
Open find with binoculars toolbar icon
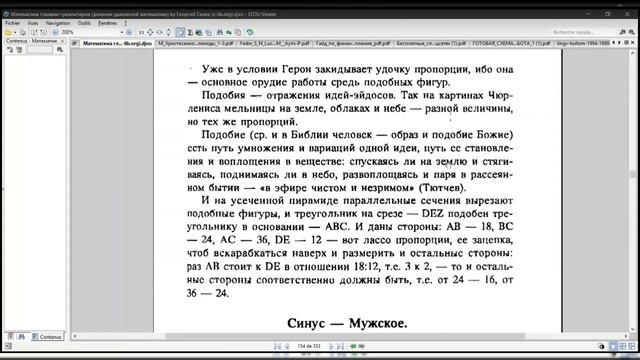pos(220,32)
